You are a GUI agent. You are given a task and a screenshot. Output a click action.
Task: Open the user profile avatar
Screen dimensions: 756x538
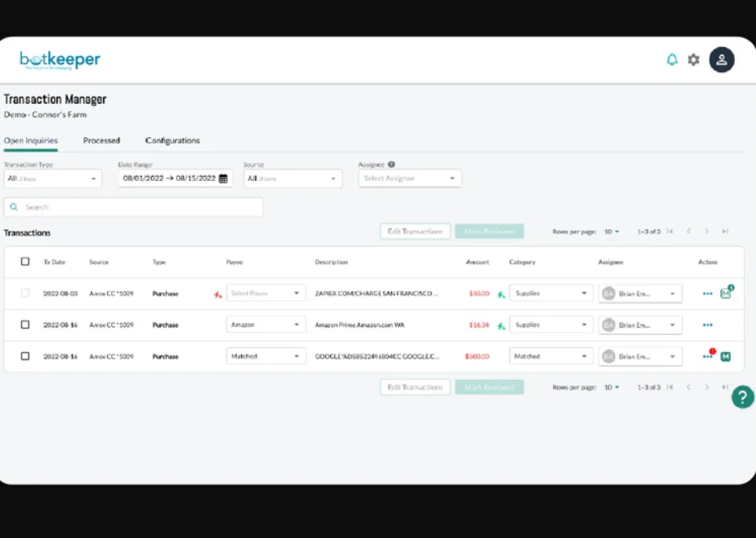click(721, 59)
